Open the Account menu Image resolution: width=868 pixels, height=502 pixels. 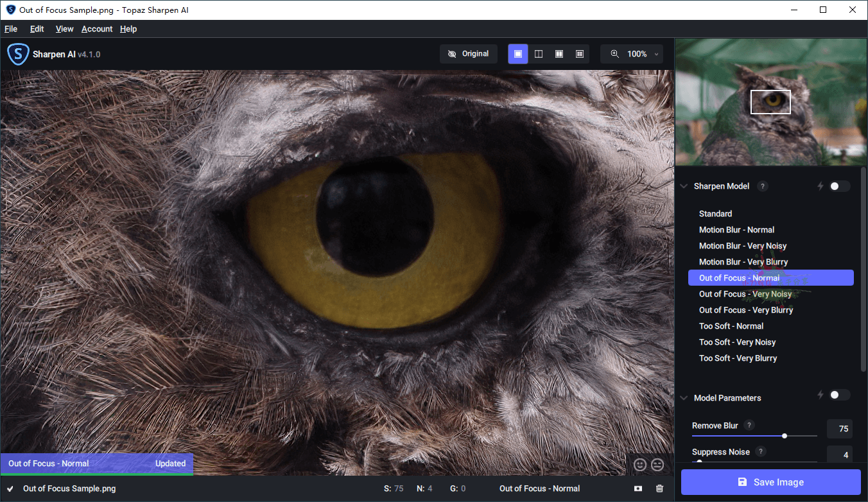click(x=97, y=29)
